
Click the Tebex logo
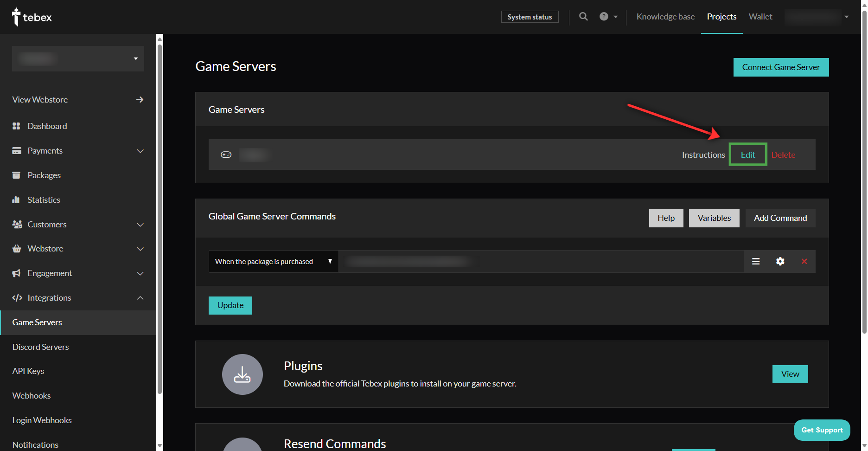32,17
